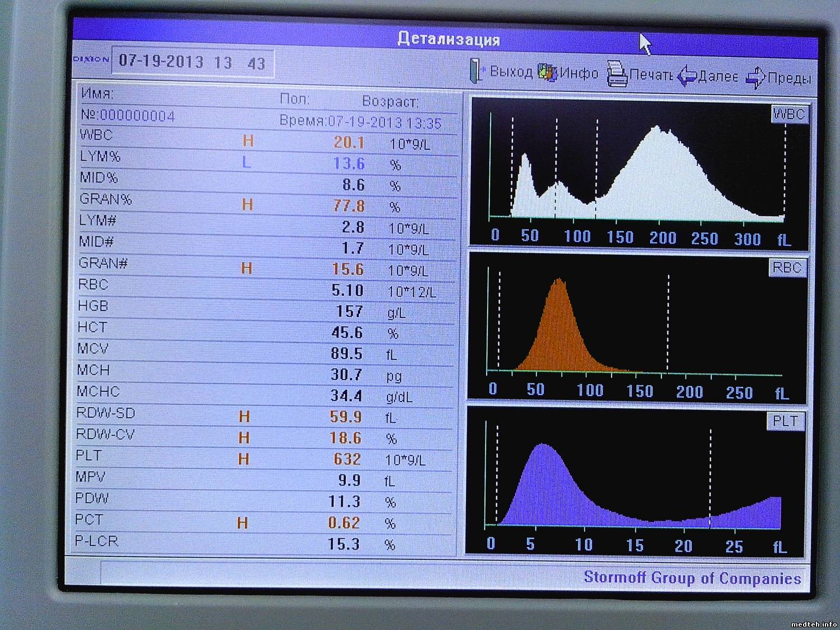Click the Далее left arrow icon

(x=687, y=76)
